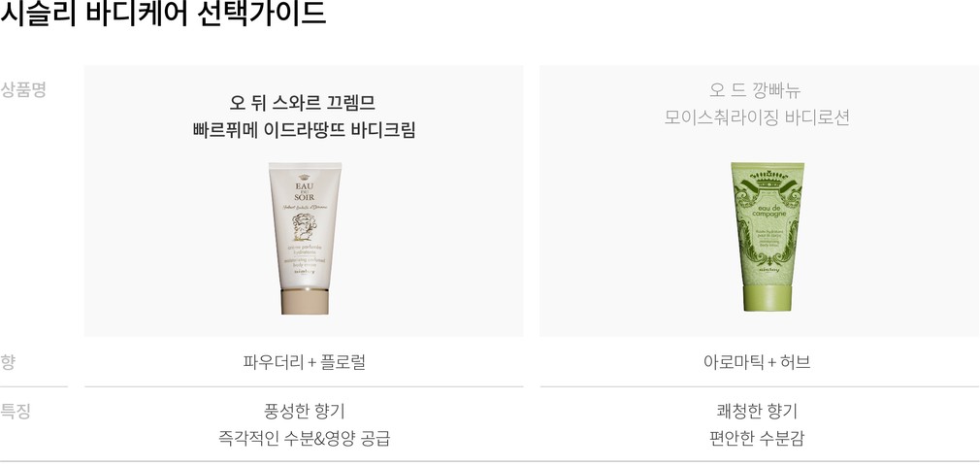Image resolution: width=980 pixels, height=467 pixels.
Task: Click the beige cap of cream tube
Action: pyautogui.click(x=305, y=302)
